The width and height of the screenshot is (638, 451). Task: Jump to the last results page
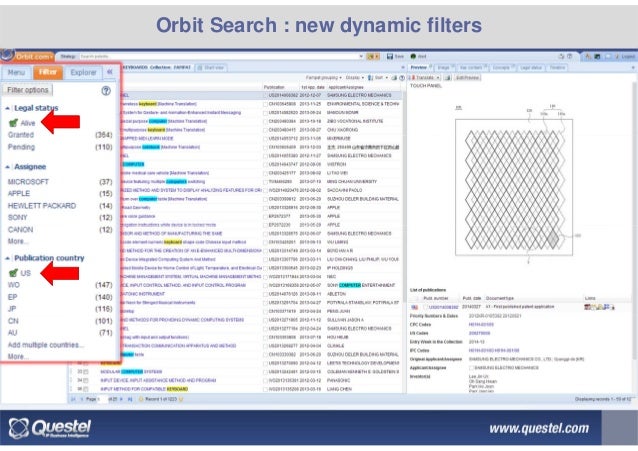click(130, 399)
